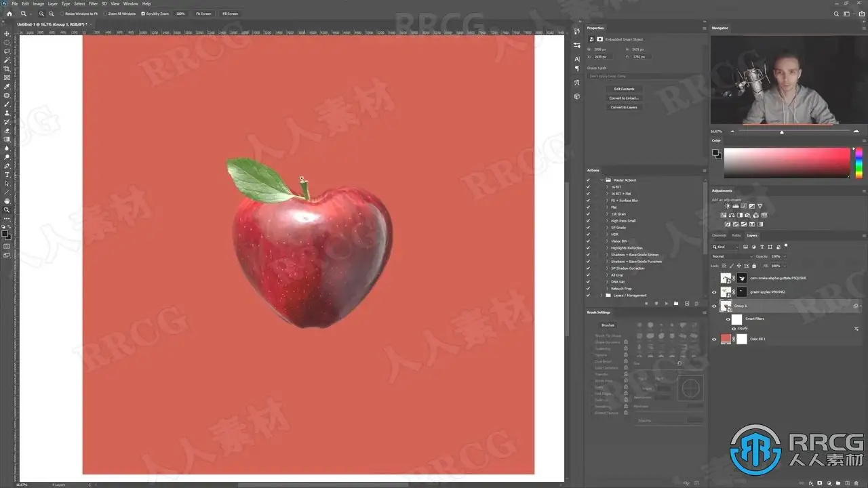Open the 3D panel cube icon

pos(576,96)
